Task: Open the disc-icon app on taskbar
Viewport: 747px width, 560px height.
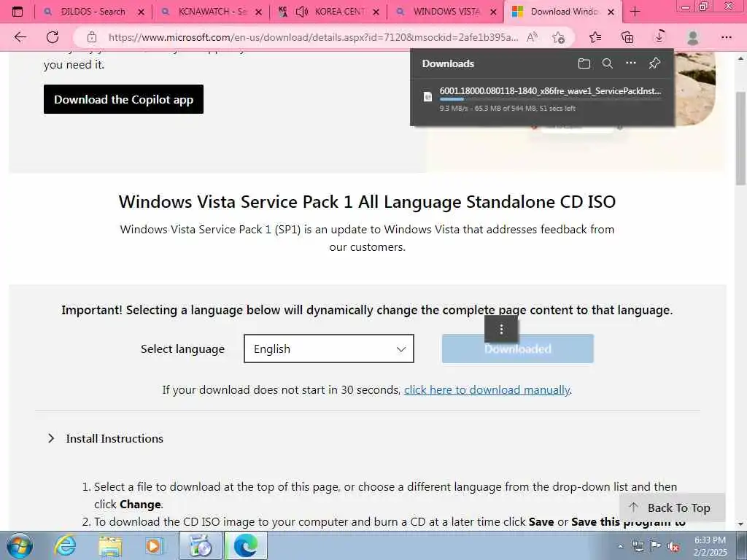Action: (201, 545)
